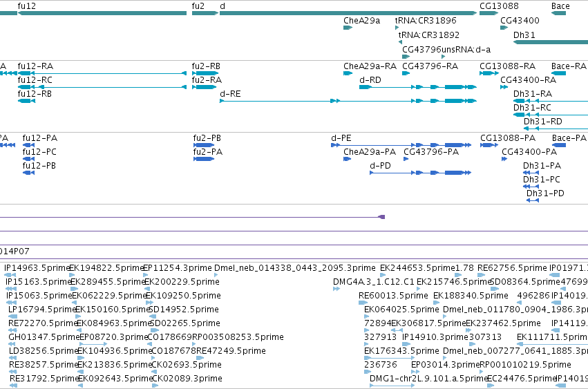This screenshot has width=588, height=389.
Task: Click the LP16794.5prime EST label
Action: tap(42, 310)
